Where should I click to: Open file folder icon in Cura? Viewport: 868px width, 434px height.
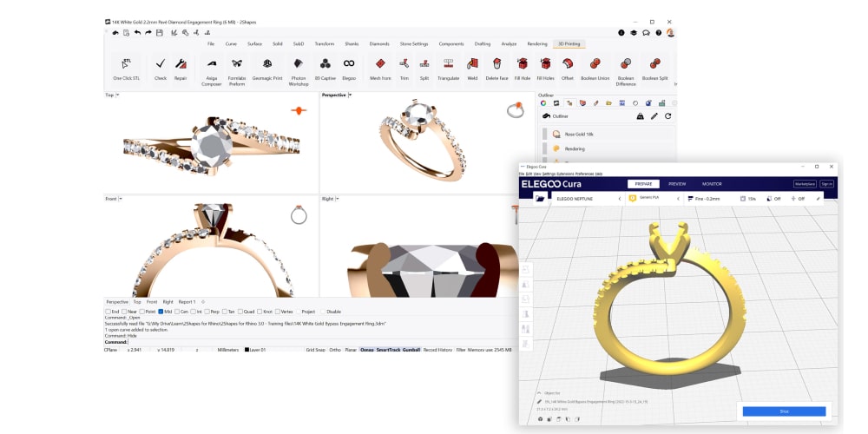[x=540, y=199]
